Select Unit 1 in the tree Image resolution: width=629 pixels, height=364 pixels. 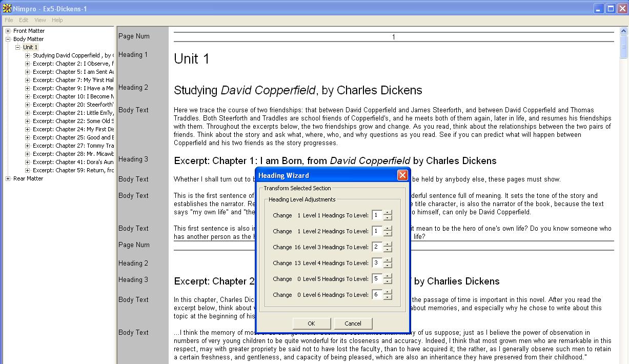(x=30, y=47)
